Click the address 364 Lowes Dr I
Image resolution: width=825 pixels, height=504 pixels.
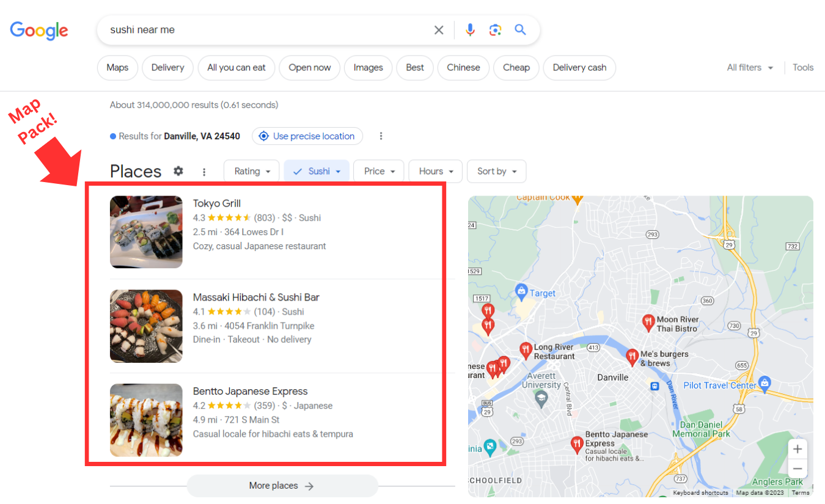tap(254, 232)
